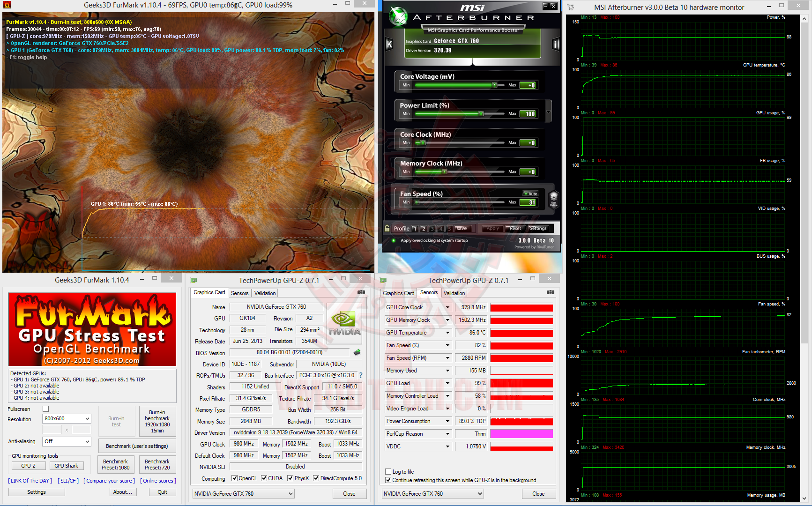Open the Online scores link
Image resolution: width=812 pixels, height=506 pixels.
[158, 481]
